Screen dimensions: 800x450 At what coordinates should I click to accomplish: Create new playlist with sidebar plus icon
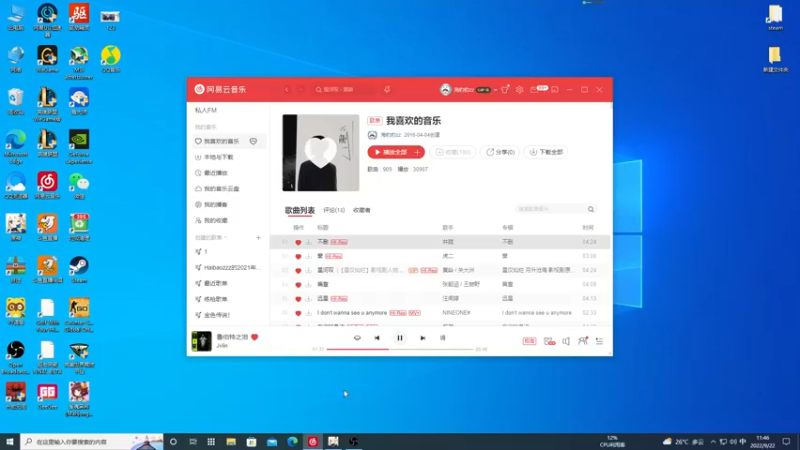(258, 238)
